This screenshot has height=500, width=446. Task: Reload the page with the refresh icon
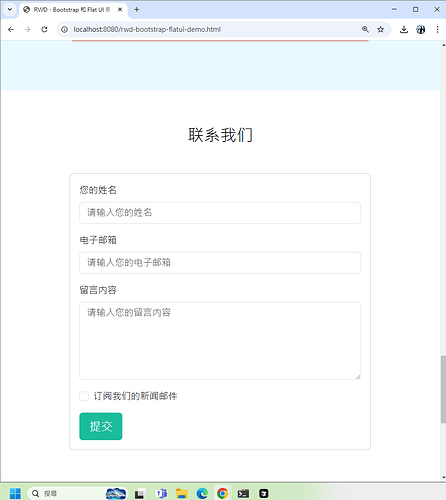pos(44,29)
